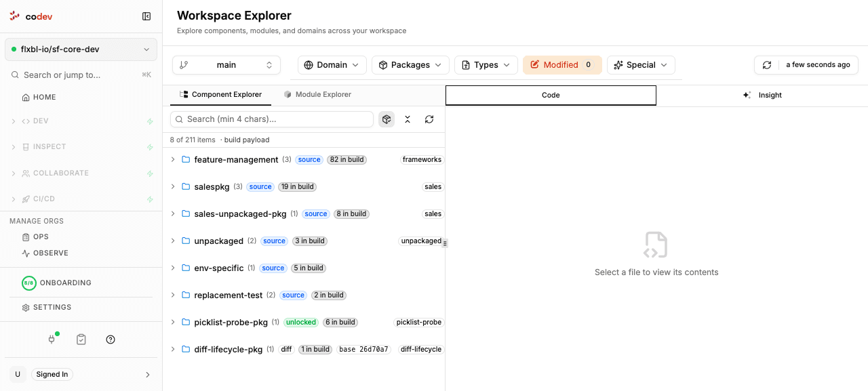Switch to the Module Explorer tab

[317, 95]
